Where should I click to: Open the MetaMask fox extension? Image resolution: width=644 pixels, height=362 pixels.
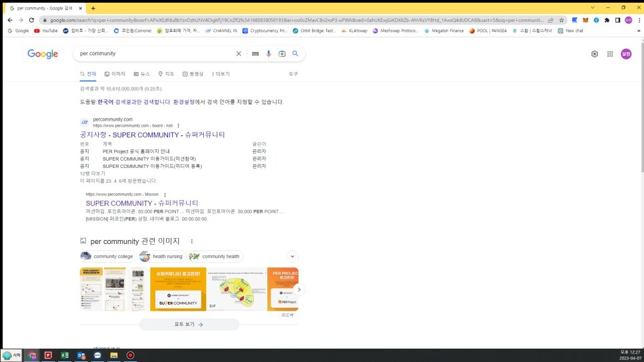(585, 20)
